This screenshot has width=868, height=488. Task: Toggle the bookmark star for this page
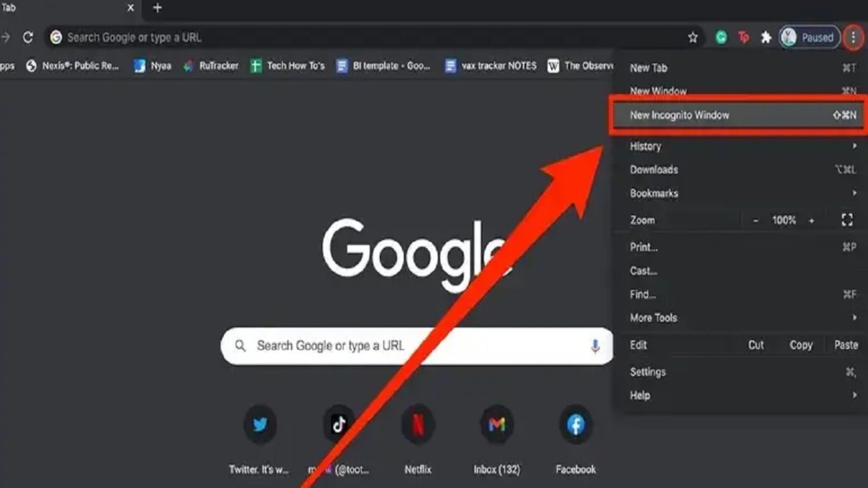pyautogui.click(x=693, y=37)
